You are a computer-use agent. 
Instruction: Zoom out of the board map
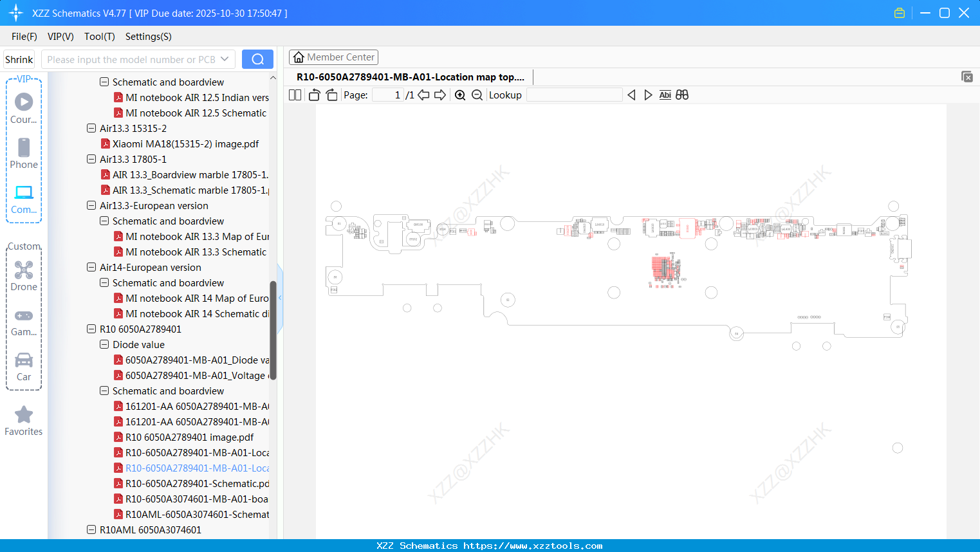(x=477, y=95)
